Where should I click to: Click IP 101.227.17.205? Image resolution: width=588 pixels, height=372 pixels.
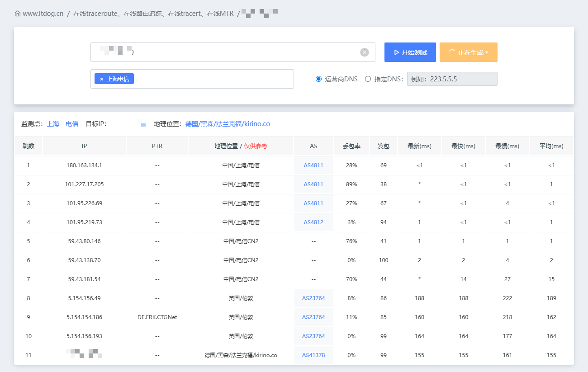[x=84, y=184]
